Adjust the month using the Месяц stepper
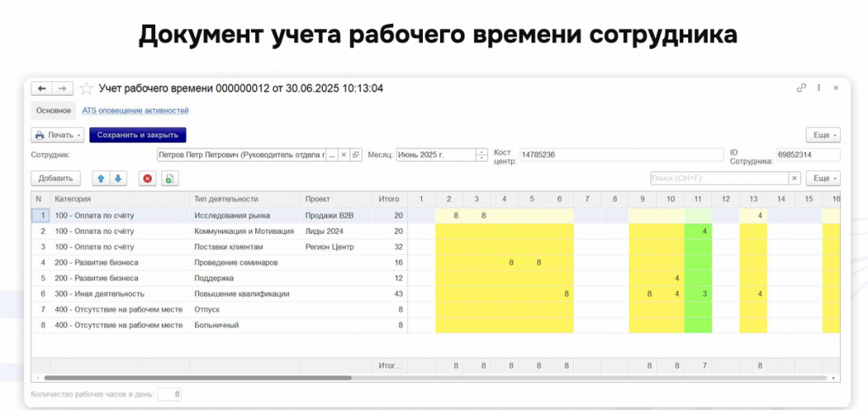The width and height of the screenshot is (868, 410). pos(481,155)
